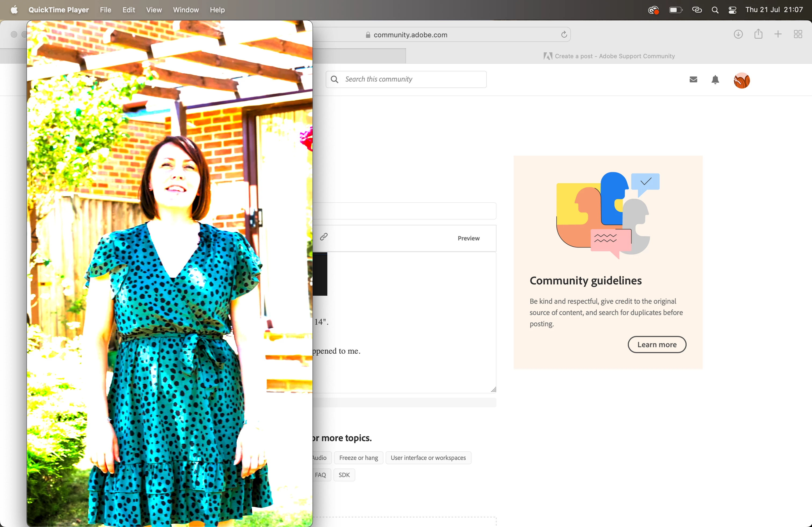Click the insert link icon
The height and width of the screenshot is (527, 812).
pyautogui.click(x=324, y=237)
